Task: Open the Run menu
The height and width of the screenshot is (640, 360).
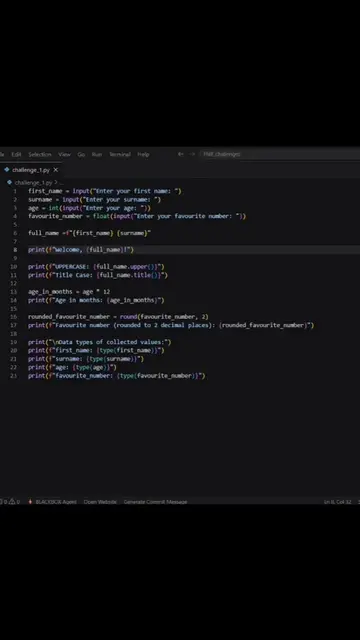Action: point(97,154)
